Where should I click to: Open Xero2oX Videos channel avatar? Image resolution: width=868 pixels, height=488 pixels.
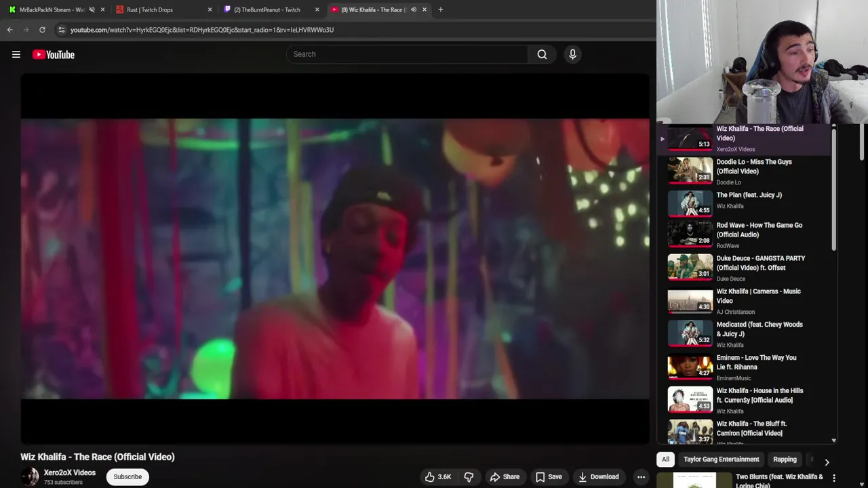click(x=30, y=476)
